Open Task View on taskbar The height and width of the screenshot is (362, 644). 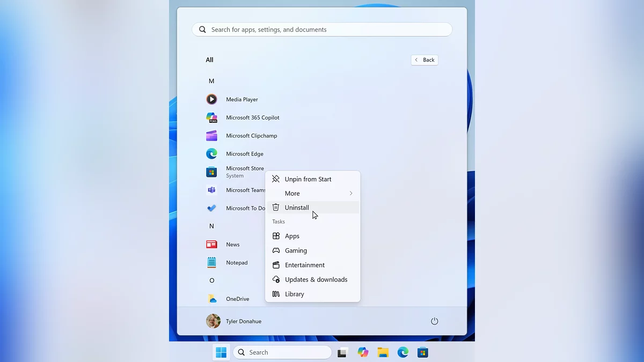(342, 352)
